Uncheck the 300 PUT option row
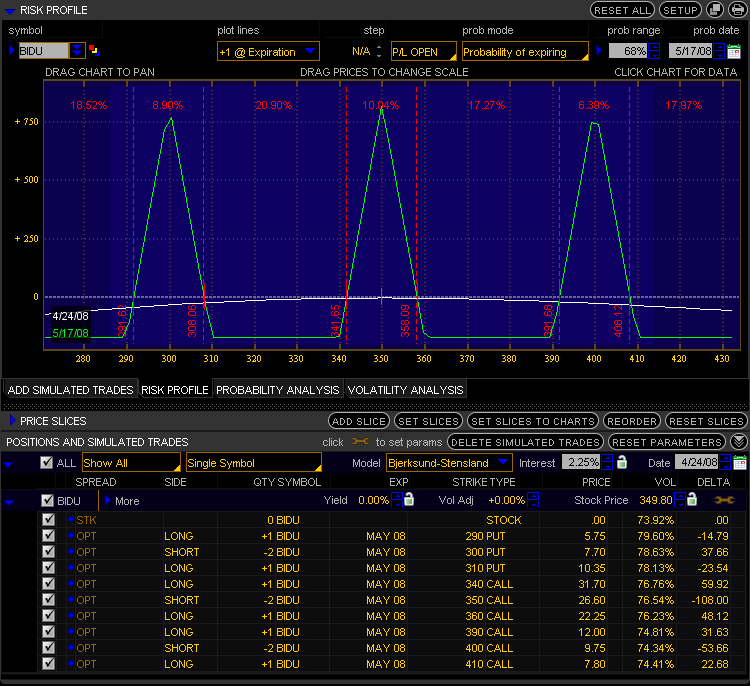This screenshot has width=750, height=686. click(x=48, y=551)
